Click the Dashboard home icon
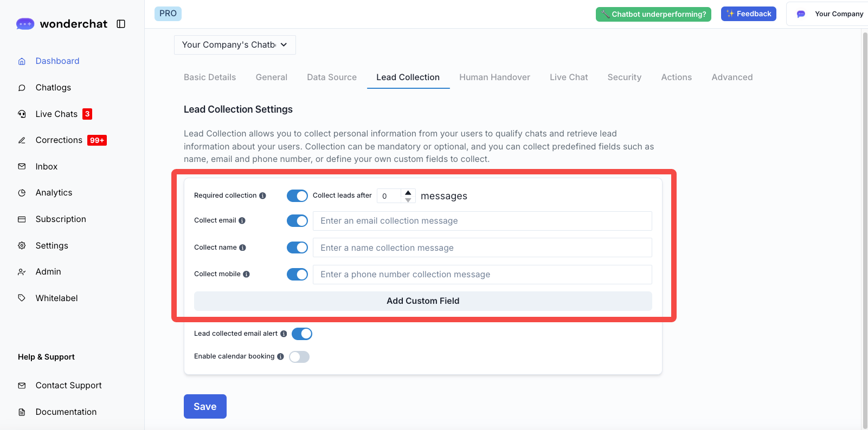The width and height of the screenshot is (868, 430). [x=22, y=61]
